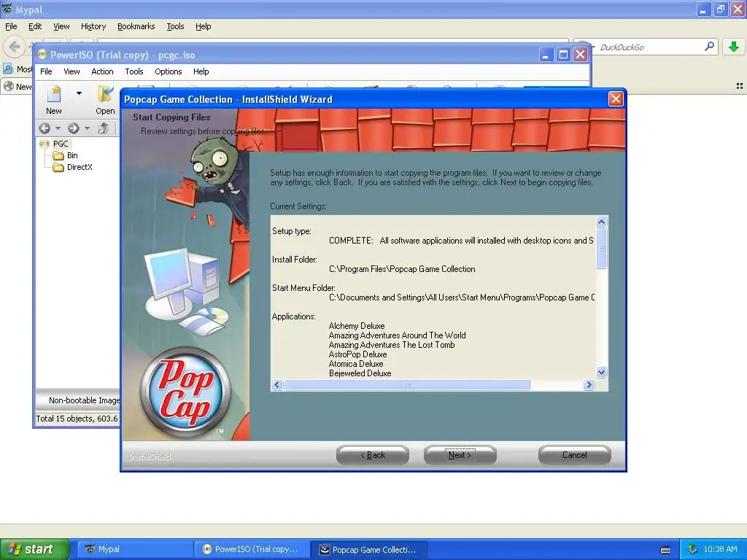This screenshot has width=747, height=560.
Task: Select 'Amazing Adventures Around The World' line
Action: coord(398,335)
